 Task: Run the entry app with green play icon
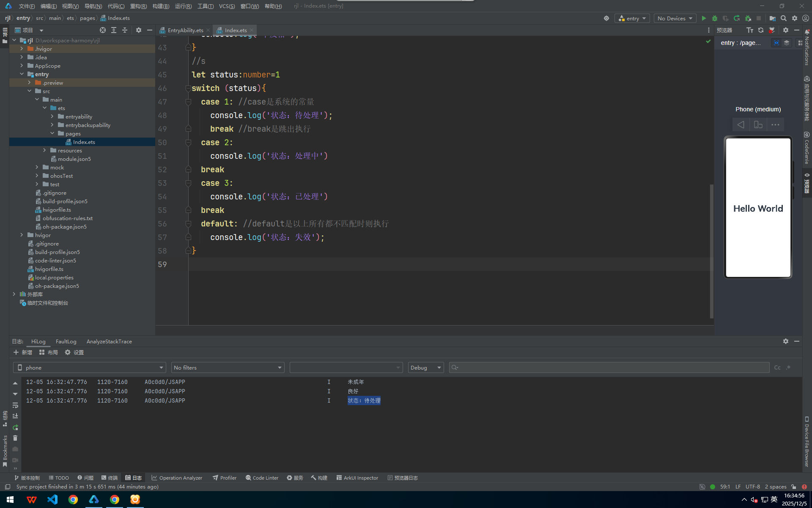click(704, 18)
